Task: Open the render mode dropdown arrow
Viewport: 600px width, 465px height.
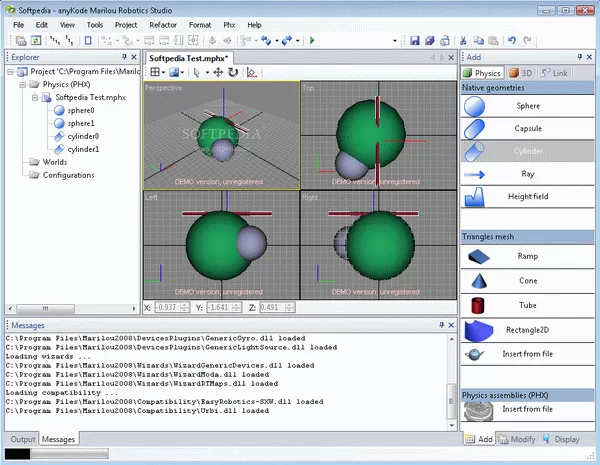Action: pyautogui.click(x=183, y=72)
